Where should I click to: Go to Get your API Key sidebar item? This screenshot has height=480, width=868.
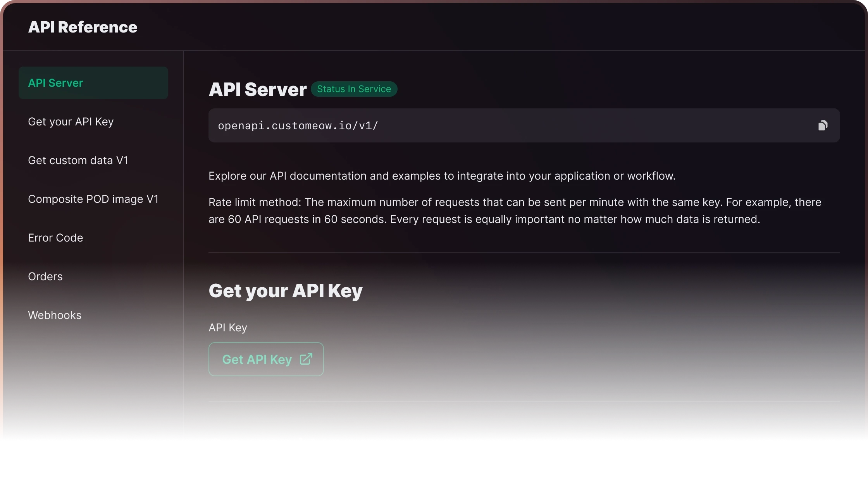71,122
